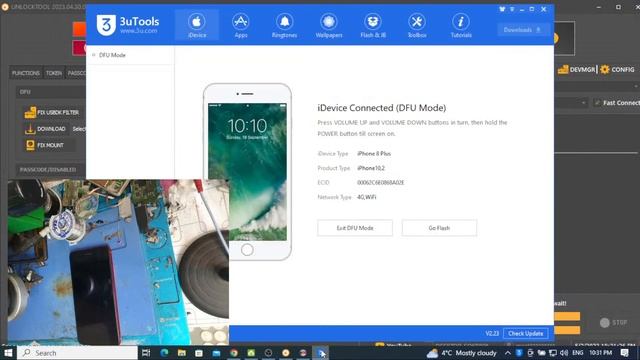Open CONFIG in UnlockTool window
Screen dimensions: 640x360
[617, 69]
